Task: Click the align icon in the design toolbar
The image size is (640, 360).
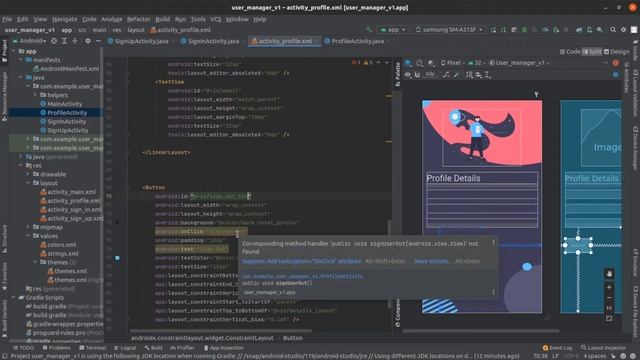Action: pos(478,75)
